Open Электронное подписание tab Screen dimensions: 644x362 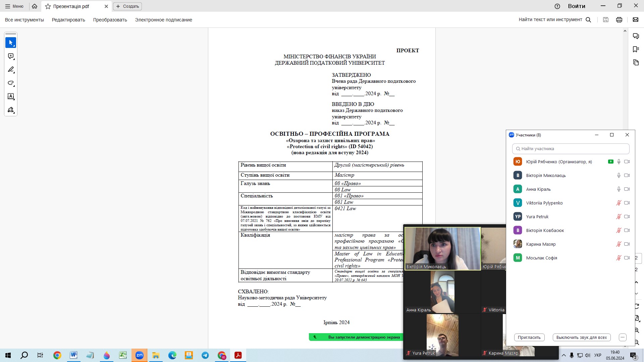pyautogui.click(x=164, y=20)
